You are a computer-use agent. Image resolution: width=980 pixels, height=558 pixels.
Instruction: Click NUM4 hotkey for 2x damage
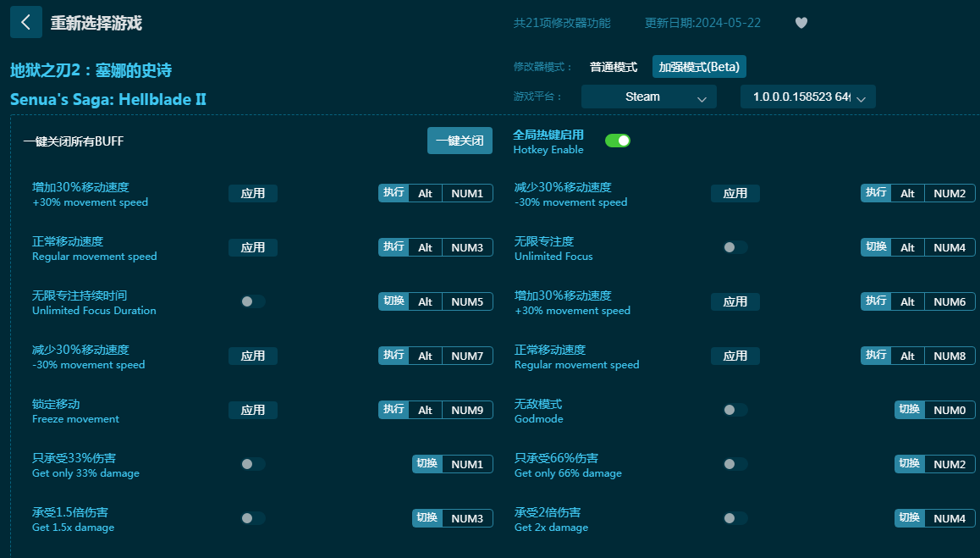(x=934, y=518)
